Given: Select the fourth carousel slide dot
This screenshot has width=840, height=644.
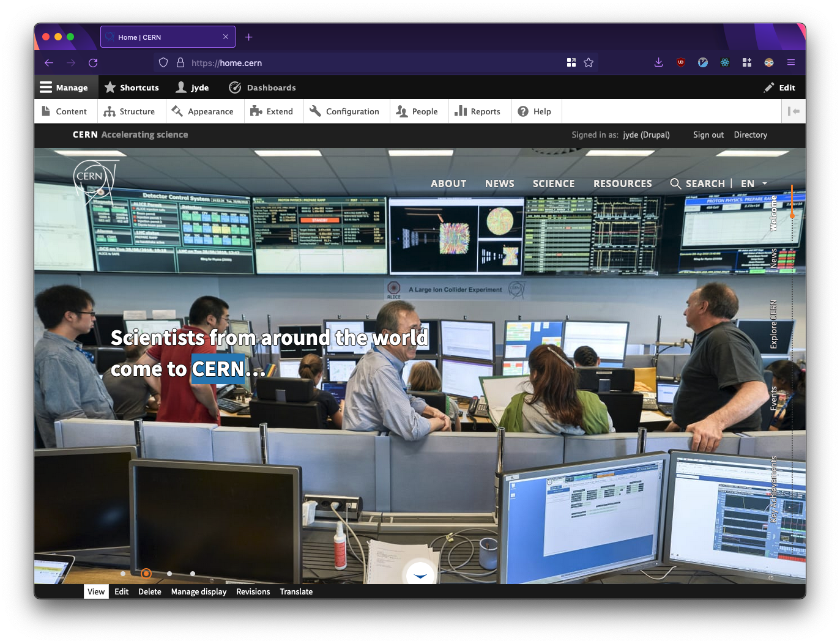Looking at the screenshot, I should click(193, 574).
